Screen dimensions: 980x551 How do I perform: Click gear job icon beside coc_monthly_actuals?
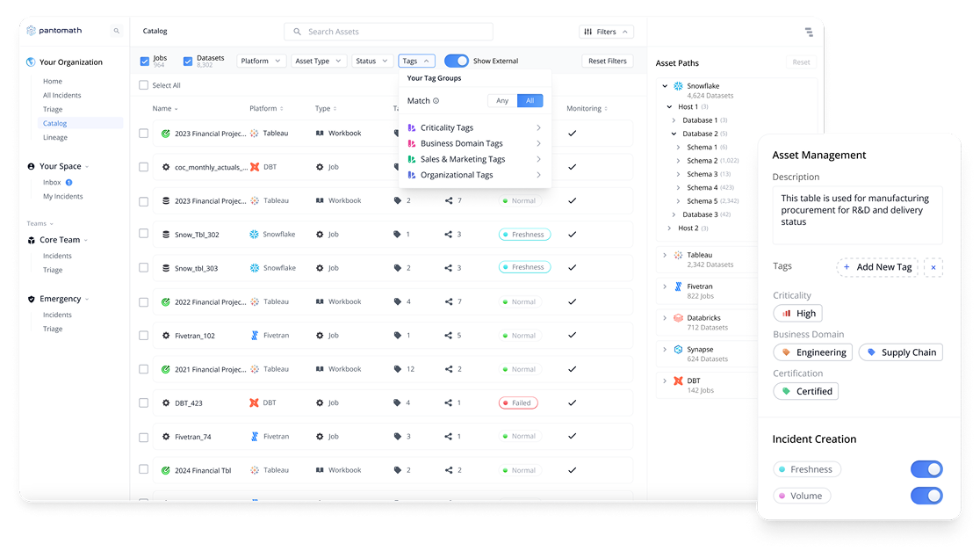[x=166, y=167]
